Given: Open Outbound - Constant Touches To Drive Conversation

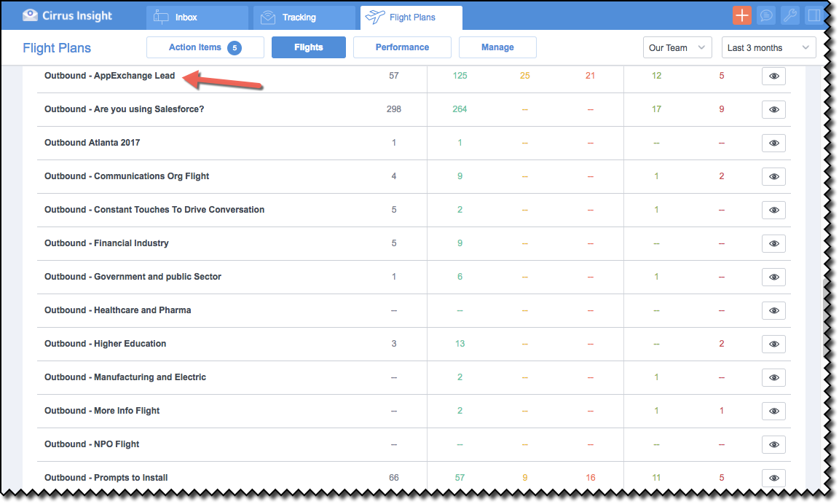Looking at the screenshot, I should [154, 210].
